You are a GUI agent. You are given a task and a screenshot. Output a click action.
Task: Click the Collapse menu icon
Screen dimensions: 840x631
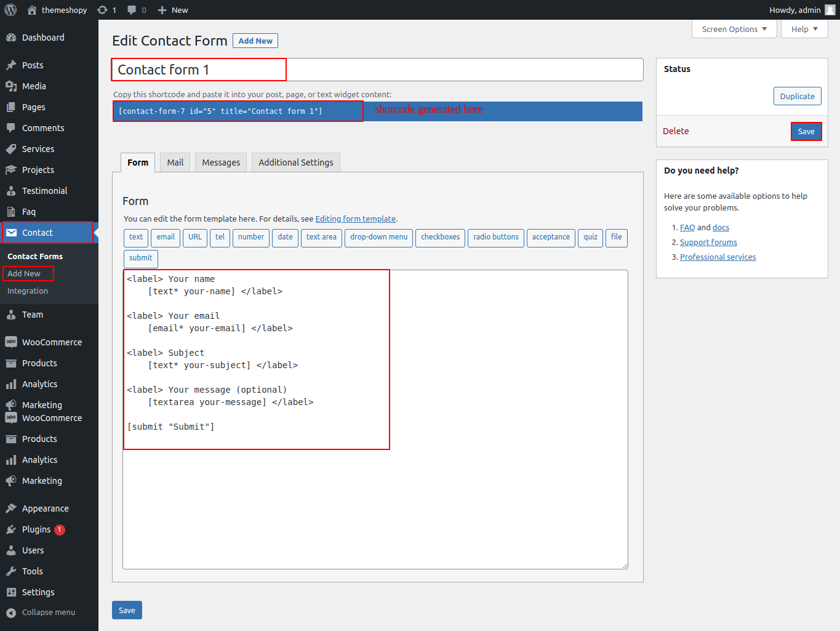click(11, 613)
